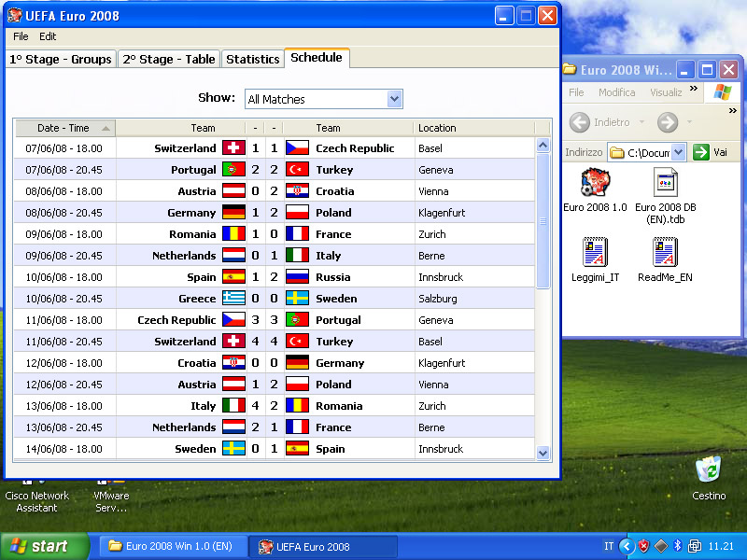This screenshot has width=747, height=560.
Task: Click the Poland flag in the 08/06/08 20.45 row
Action: pyautogui.click(x=297, y=213)
